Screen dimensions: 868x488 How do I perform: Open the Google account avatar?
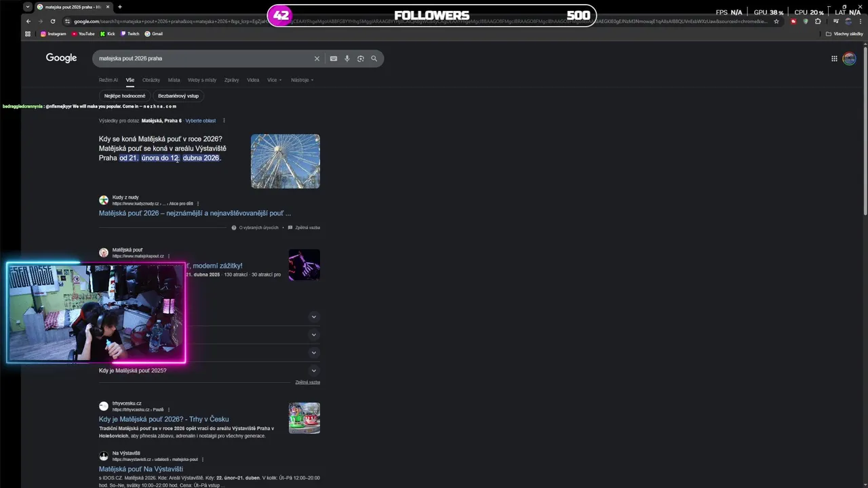point(849,58)
